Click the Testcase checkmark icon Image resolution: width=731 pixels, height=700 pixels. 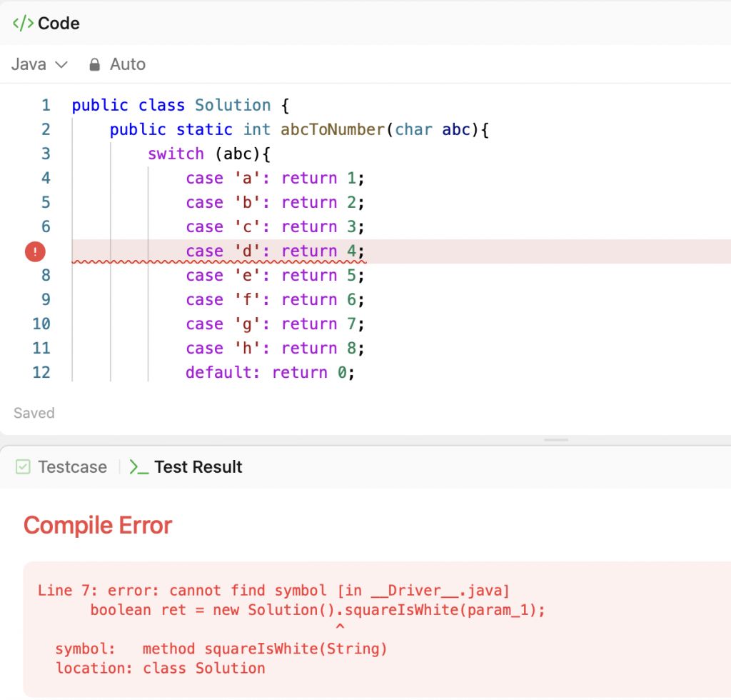click(24, 467)
